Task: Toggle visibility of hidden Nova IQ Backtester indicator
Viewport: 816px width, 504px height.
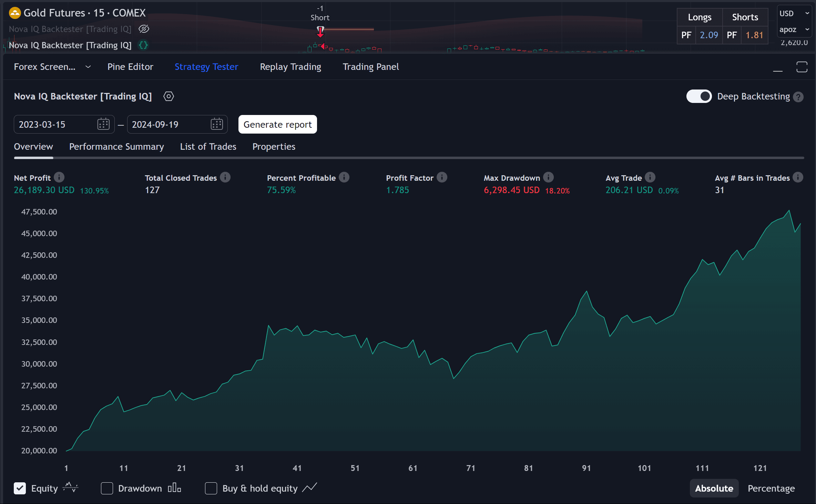Action: [144, 29]
